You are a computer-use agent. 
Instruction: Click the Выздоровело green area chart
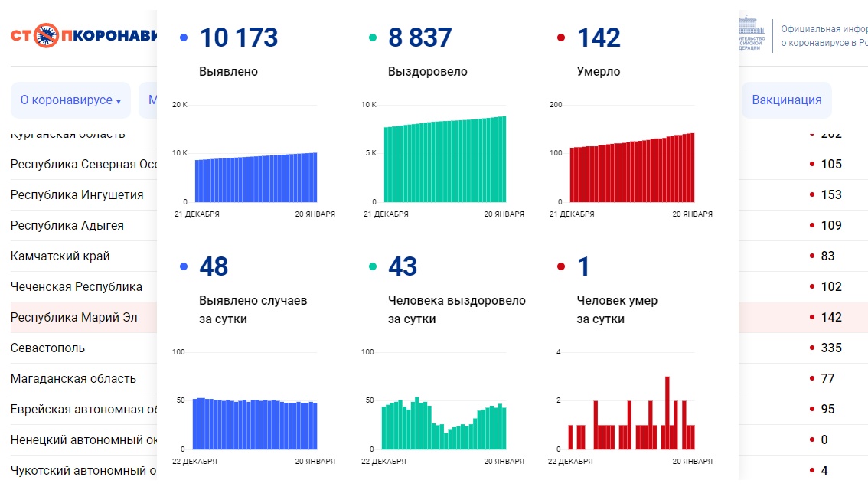444,161
